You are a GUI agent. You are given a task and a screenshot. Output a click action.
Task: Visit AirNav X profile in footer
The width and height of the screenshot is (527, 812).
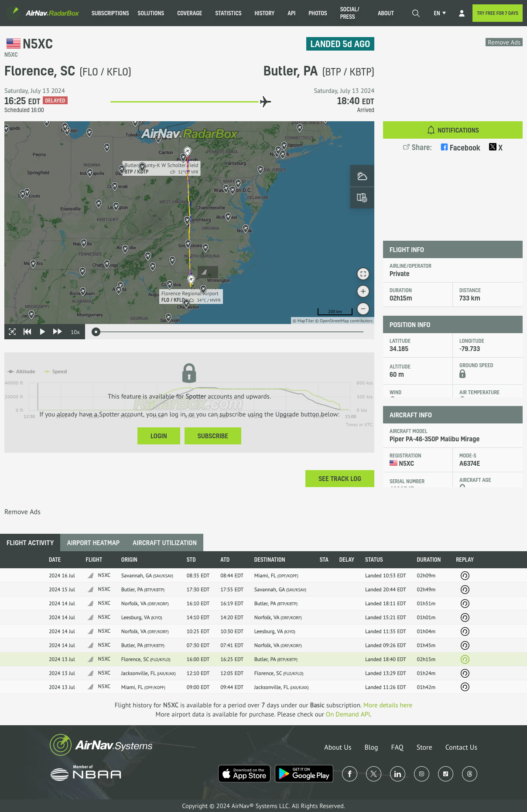[373, 774]
